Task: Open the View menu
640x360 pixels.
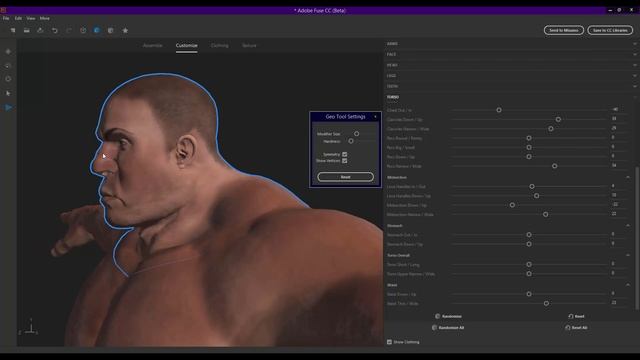Action: [x=31, y=18]
